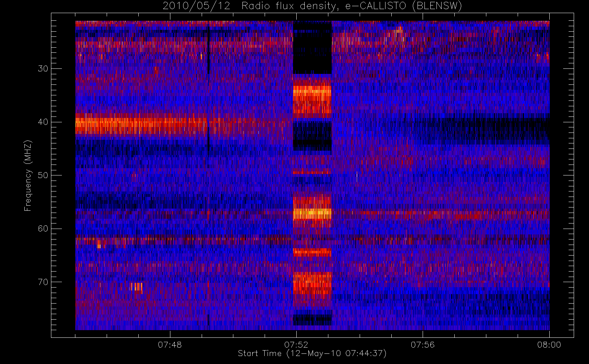
Task: Click the 07:56 time tick label
Action: point(423,345)
